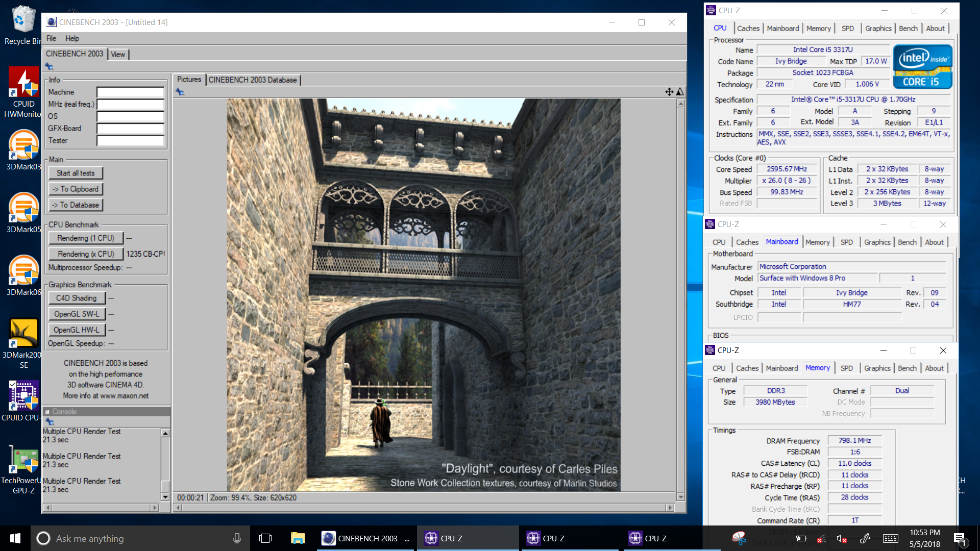This screenshot has width=980, height=551.
Task: Open File Explorer from taskbar
Action: coord(298,538)
